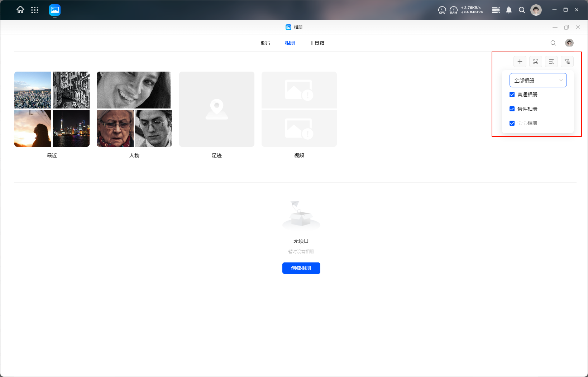Click the album app icon in title bar

click(x=288, y=27)
